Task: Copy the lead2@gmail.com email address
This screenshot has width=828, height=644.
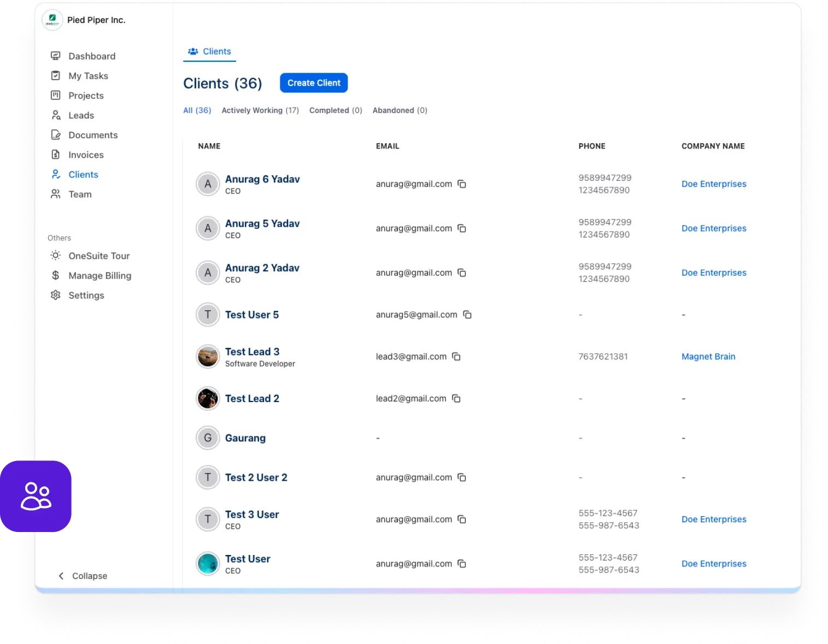Action: tap(456, 399)
